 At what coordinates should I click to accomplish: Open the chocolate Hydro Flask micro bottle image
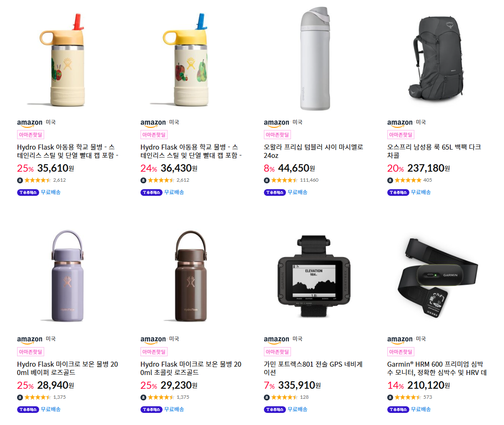pos(191,275)
